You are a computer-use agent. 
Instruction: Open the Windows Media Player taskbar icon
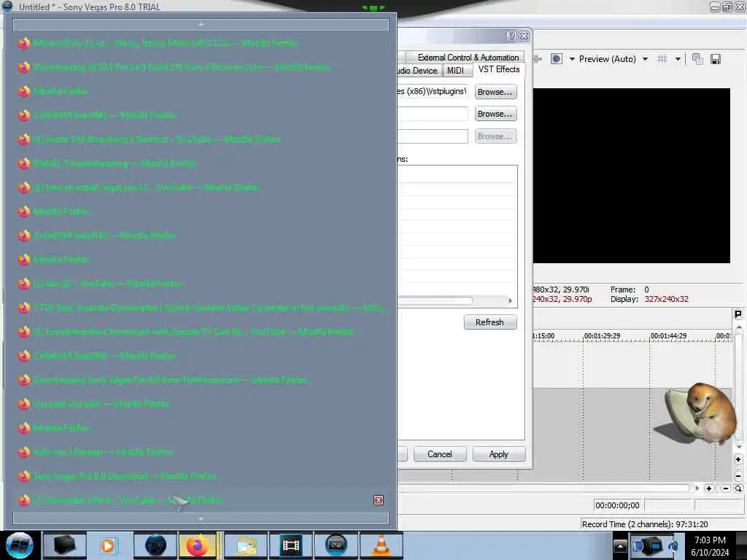[108, 545]
